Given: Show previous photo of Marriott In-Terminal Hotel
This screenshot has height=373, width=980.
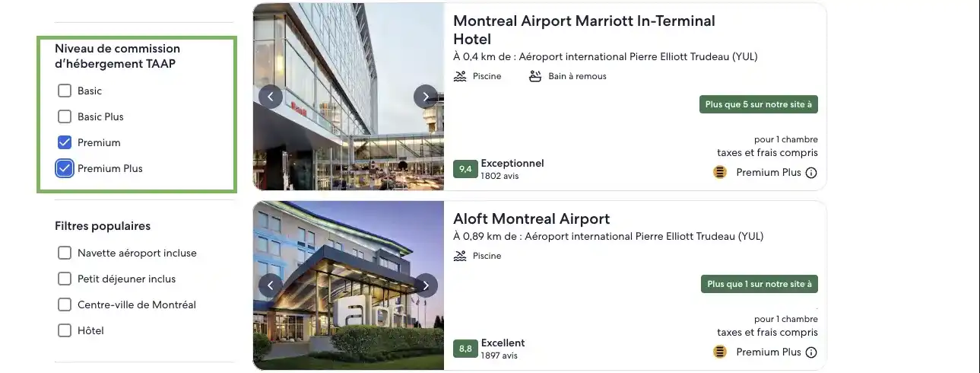Looking at the screenshot, I should [x=271, y=96].
